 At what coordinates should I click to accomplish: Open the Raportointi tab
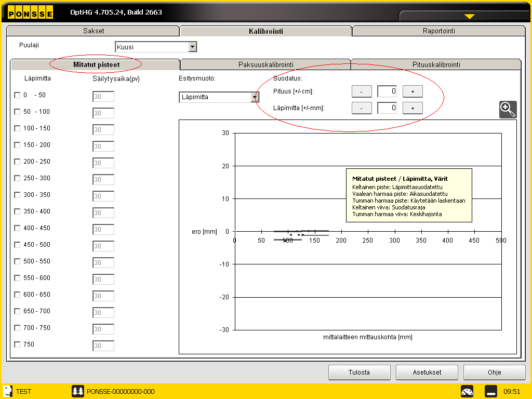(438, 31)
